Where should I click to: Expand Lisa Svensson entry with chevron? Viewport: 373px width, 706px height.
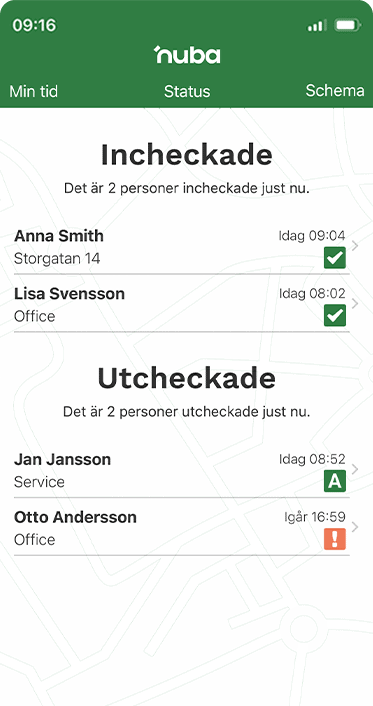[355, 303]
